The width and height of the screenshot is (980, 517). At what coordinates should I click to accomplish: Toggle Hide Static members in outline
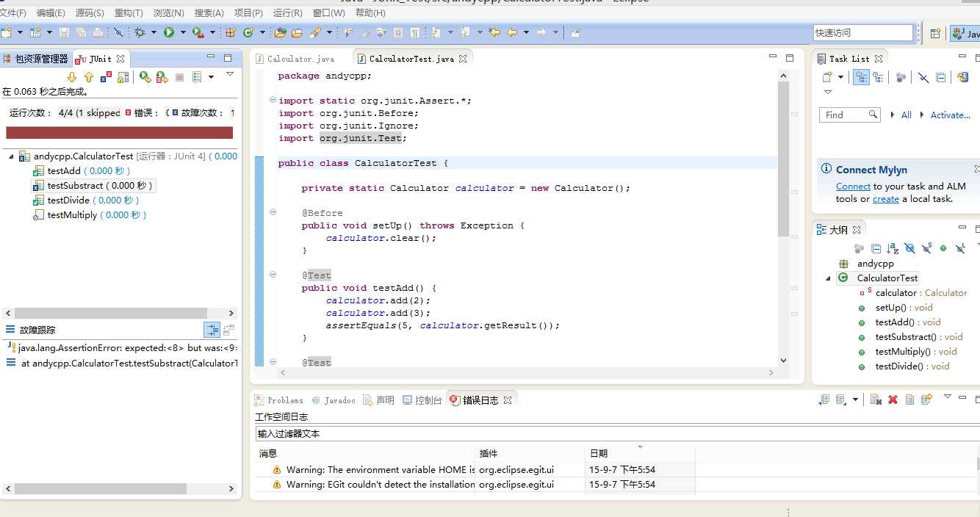pos(927,249)
